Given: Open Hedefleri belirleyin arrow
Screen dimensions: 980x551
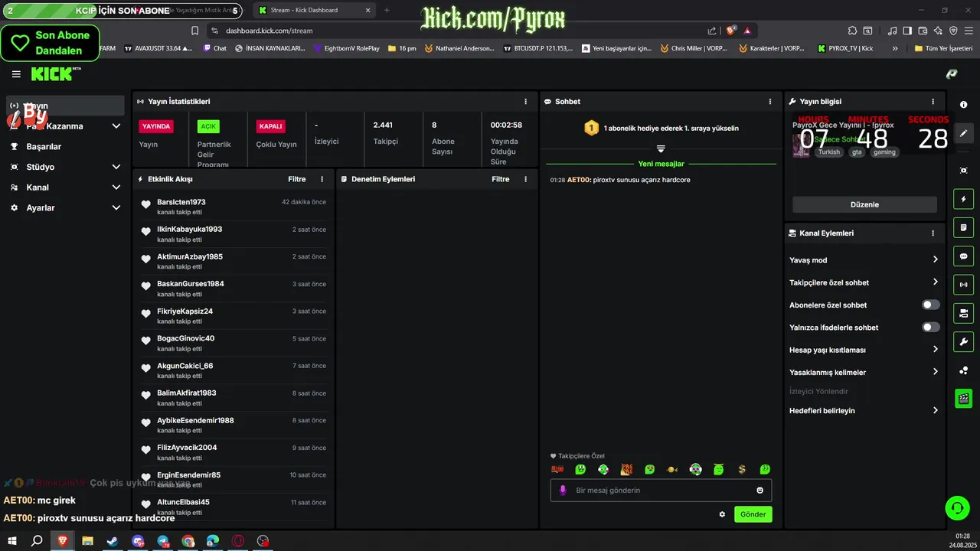Looking at the screenshot, I should click(x=935, y=410).
